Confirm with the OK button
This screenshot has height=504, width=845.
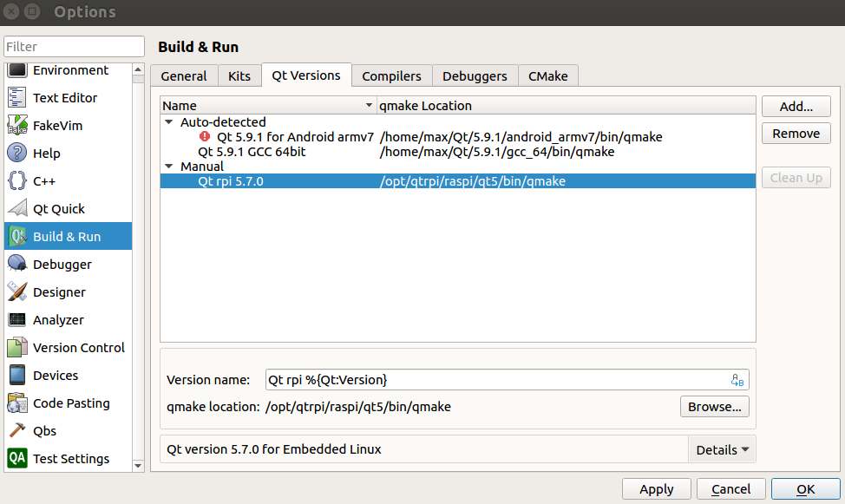tap(806, 489)
